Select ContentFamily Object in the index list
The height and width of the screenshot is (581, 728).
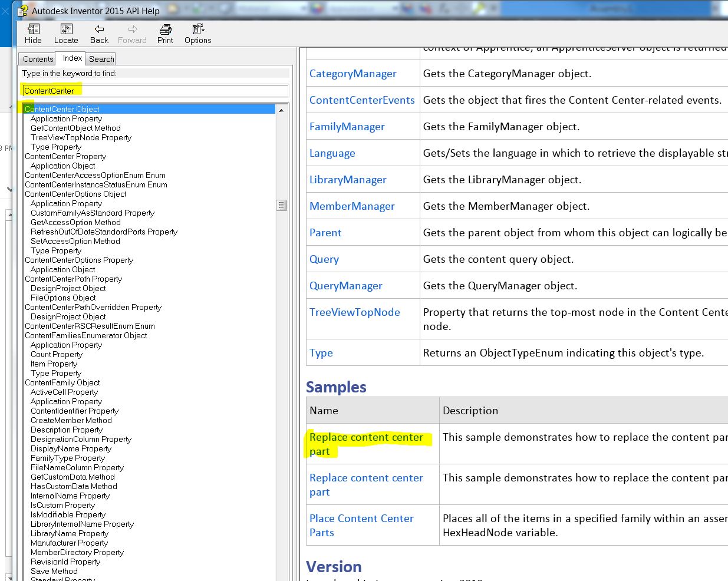pos(62,382)
